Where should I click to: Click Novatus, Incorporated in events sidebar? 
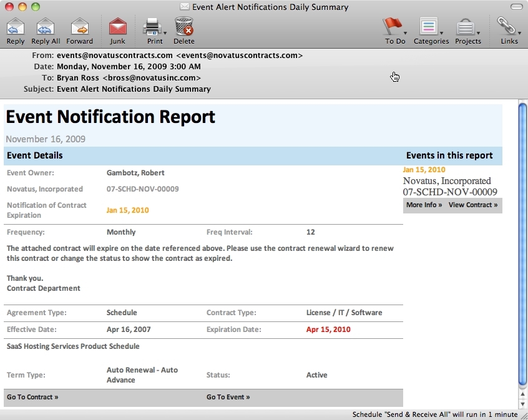pyautogui.click(x=447, y=181)
